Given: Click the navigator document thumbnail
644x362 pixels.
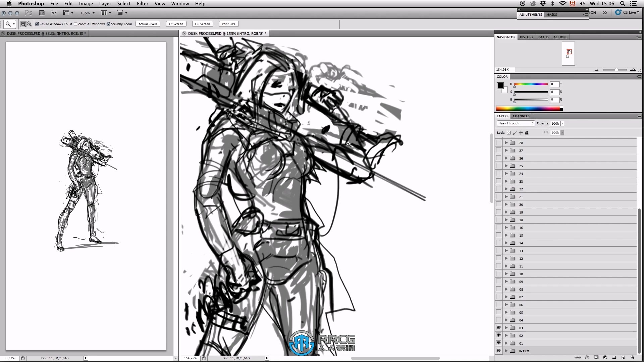Looking at the screenshot, I should click(568, 54).
